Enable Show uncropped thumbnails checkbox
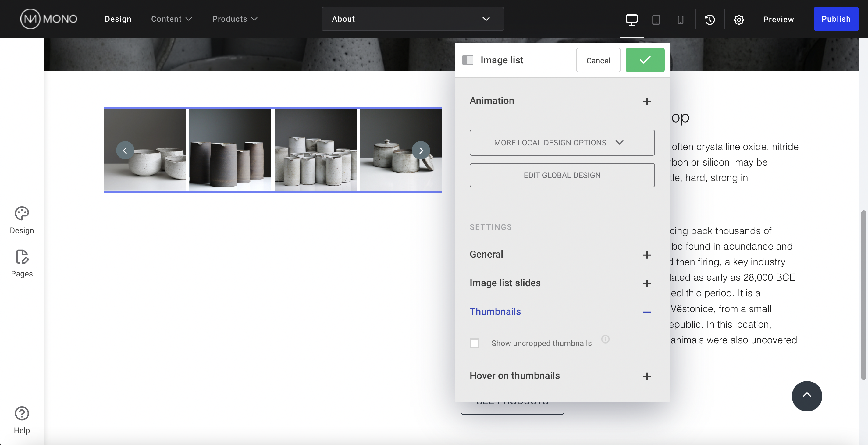The height and width of the screenshot is (445, 868). [x=475, y=343]
